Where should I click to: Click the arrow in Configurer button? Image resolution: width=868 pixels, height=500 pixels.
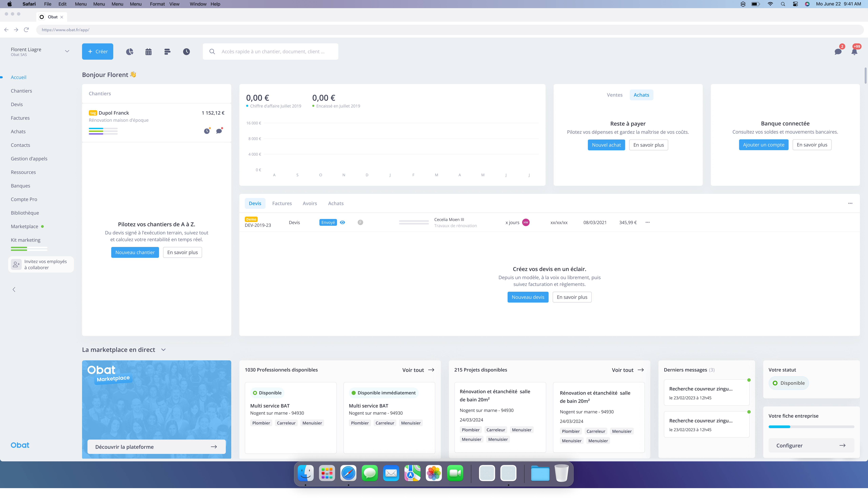(x=842, y=445)
